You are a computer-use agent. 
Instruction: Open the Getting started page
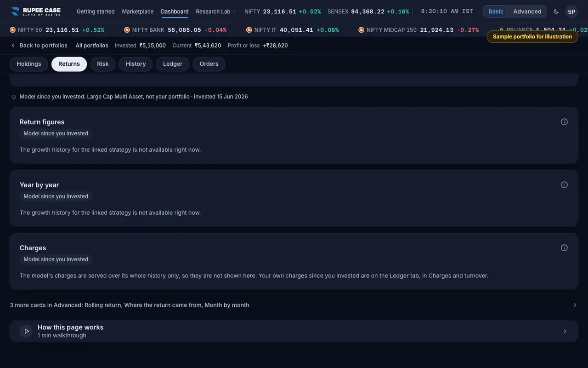[96, 11]
